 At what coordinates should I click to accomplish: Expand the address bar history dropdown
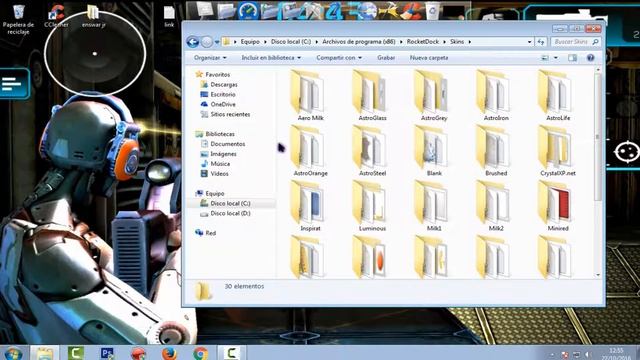pos(529,42)
